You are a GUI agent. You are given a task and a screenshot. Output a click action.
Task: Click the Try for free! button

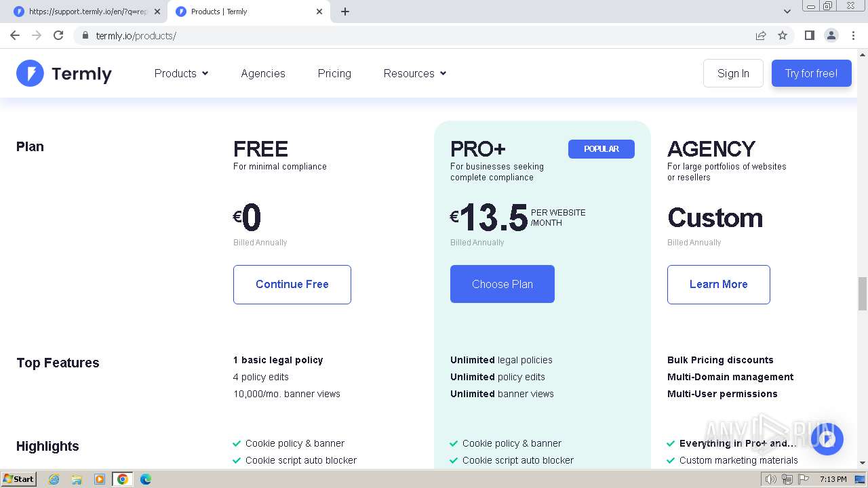pos(811,73)
